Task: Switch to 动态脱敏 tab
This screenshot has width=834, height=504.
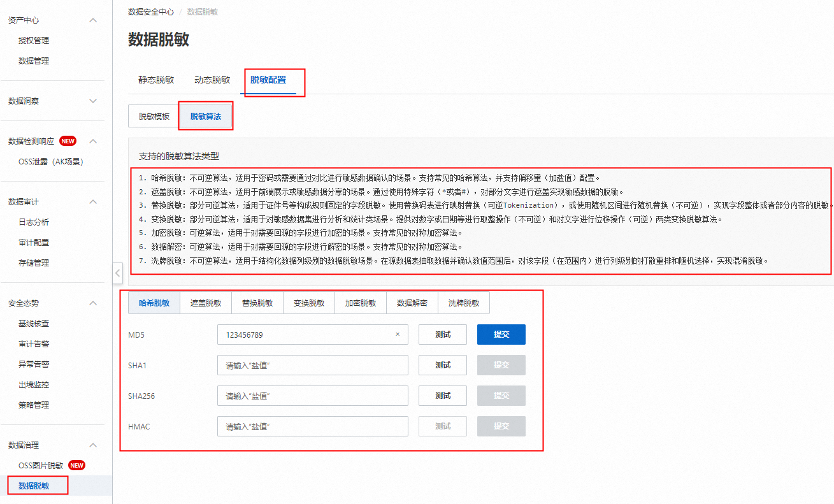Action: (212, 80)
